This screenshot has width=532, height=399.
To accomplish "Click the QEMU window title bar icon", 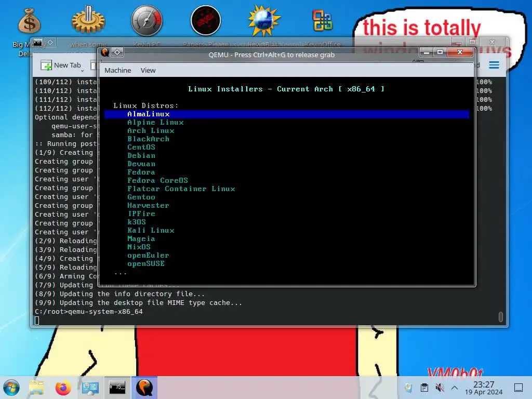I will coord(105,52).
